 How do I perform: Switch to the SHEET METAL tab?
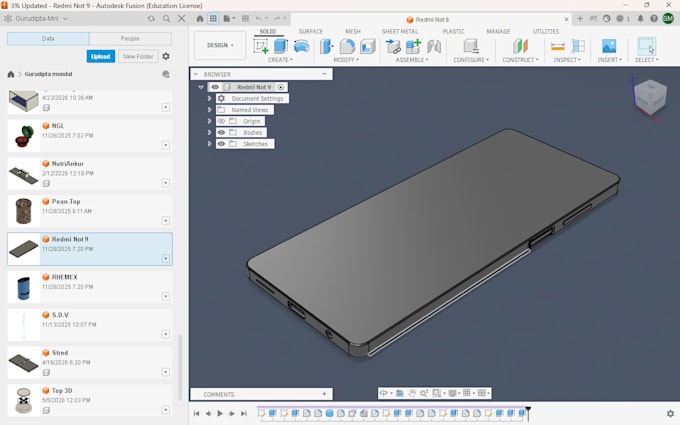(400, 31)
